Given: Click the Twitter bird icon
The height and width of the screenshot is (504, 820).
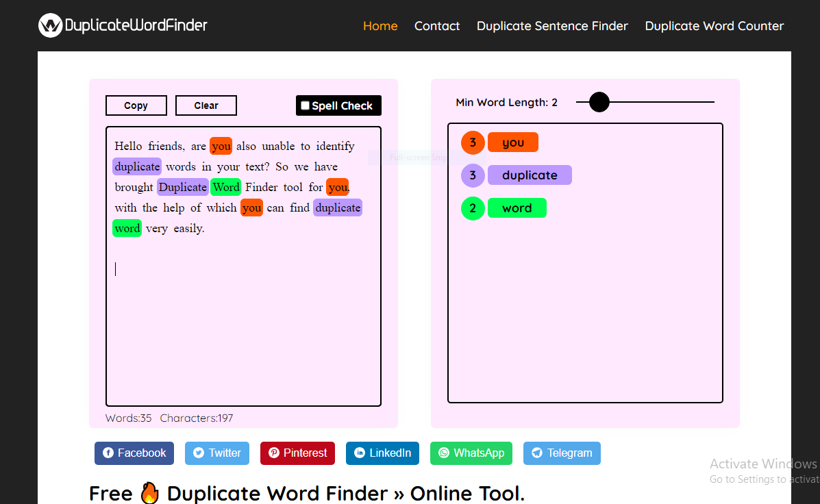Looking at the screenshot, I should pyautogui.click(x=199, y=453).
